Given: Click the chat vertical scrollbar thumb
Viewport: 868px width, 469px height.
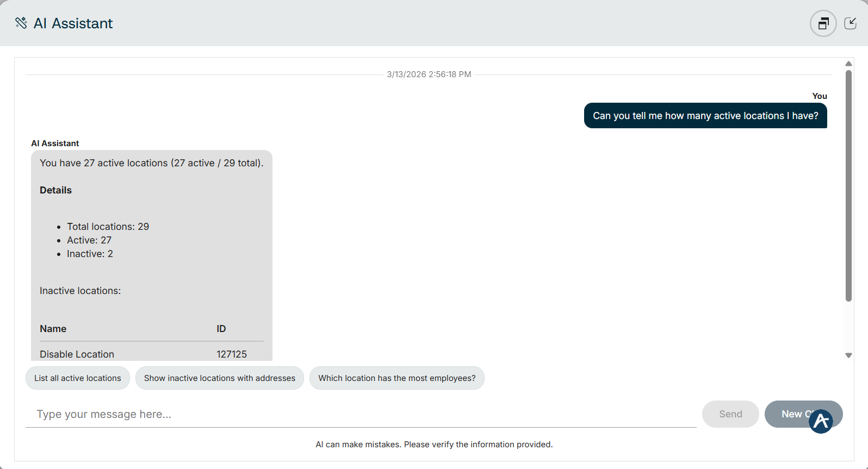Looking at the screenshot, I should point(848,186).
